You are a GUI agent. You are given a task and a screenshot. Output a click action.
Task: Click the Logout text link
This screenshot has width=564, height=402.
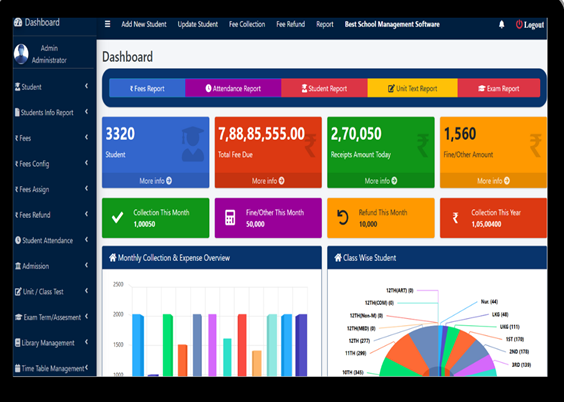(x=534, y=25)
